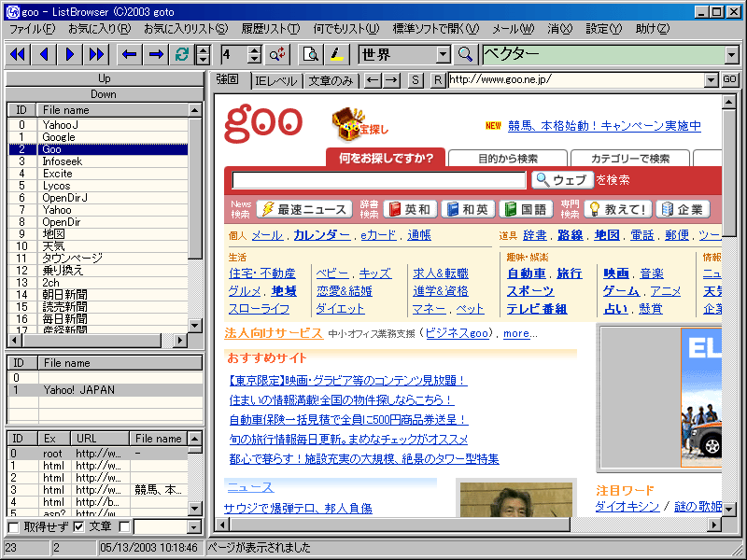Image resolution: width=747 pixels, height=560 pixels.
Task: Jump to last item with double-right arrow
Action: (x=97, y=55)
